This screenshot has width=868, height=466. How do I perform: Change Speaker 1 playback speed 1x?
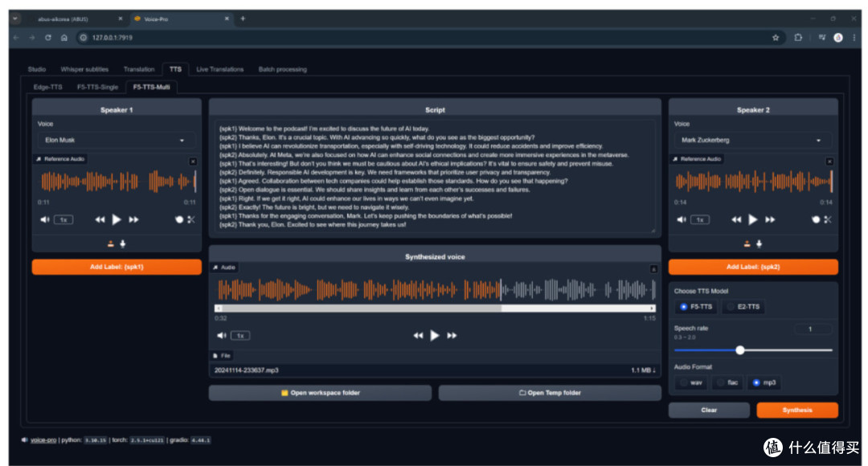click(x=63, y=219)
